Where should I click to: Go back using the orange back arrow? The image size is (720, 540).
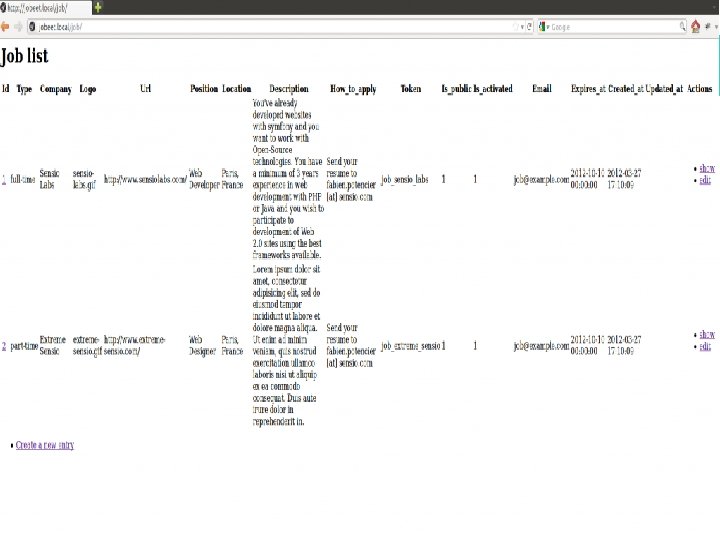(5, 27)
